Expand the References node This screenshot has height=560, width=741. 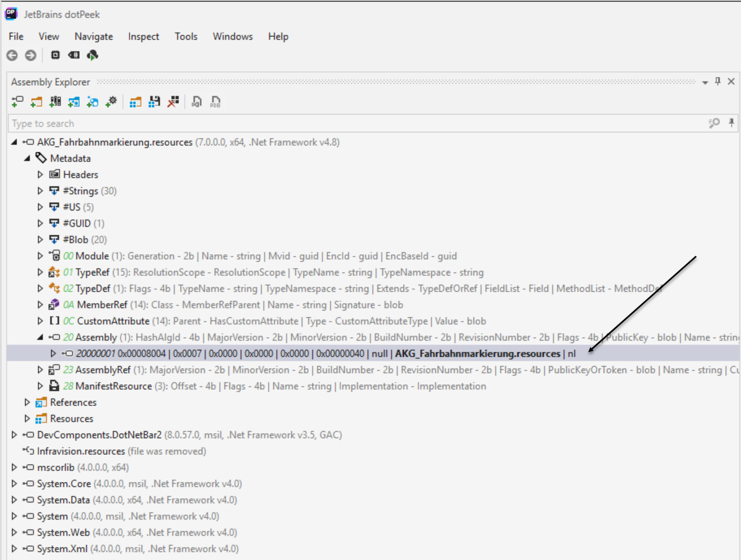27,402
